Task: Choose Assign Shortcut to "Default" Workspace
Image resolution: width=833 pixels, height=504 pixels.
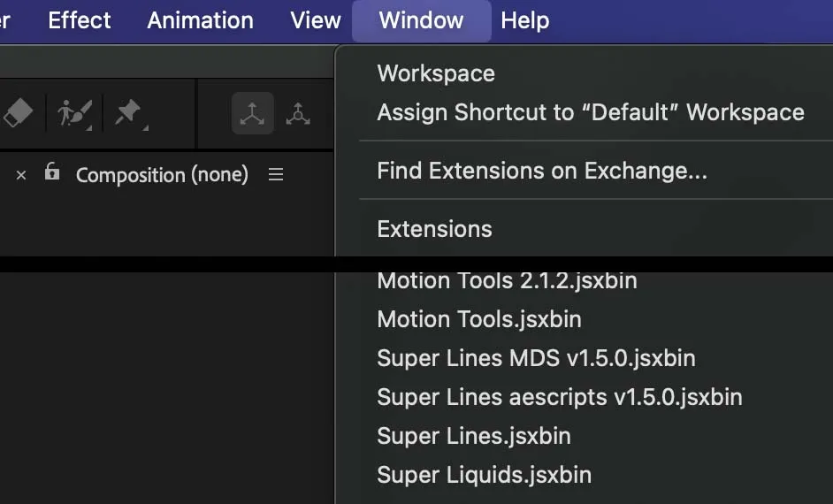Action: click(590, 112)
